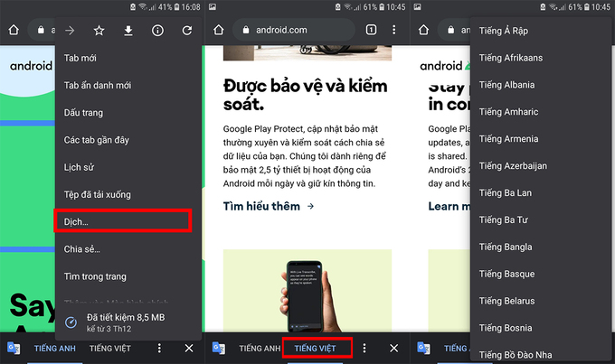Tap the android.com address bar
The width and height of the screenshot is (615, 364).
293,30
